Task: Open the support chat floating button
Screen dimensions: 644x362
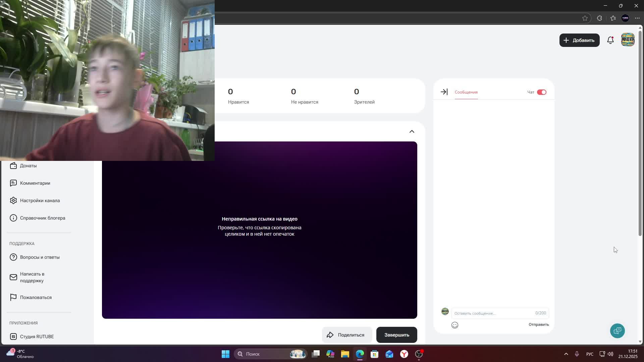Action: [x=617, y=331]
